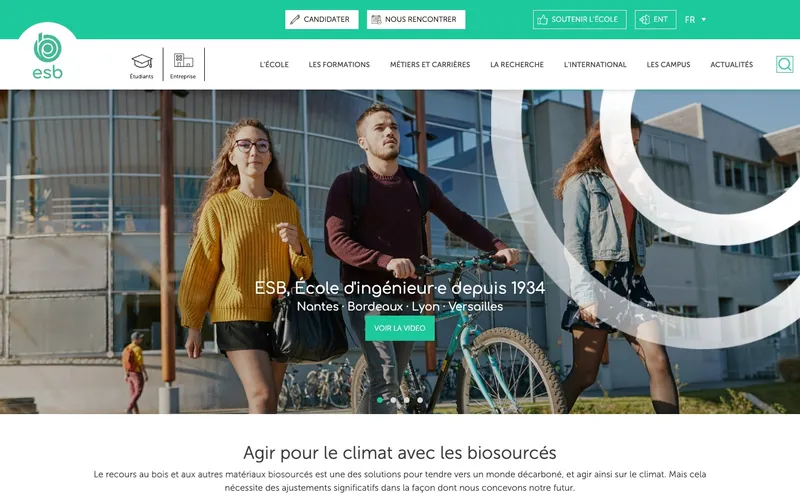Open the L'École menu item
The width and height of the screenshot is (800, 498).
274,64
